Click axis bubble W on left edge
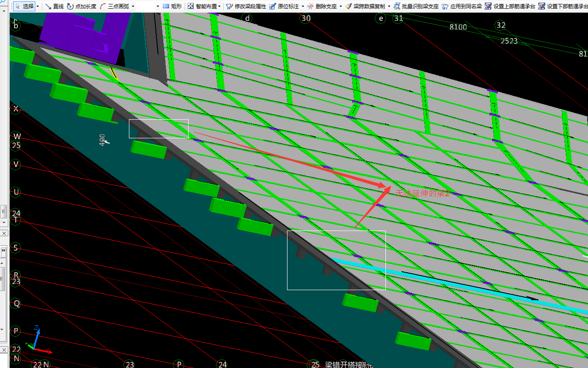The height and width of the screenshot is (368, 588). click(17, 137)
